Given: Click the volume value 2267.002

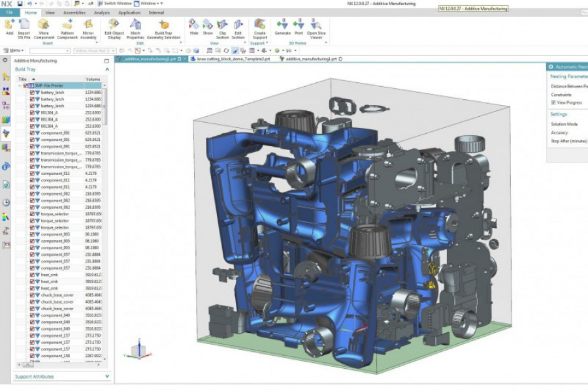Looking at the screenshot, I should point(93,356).
